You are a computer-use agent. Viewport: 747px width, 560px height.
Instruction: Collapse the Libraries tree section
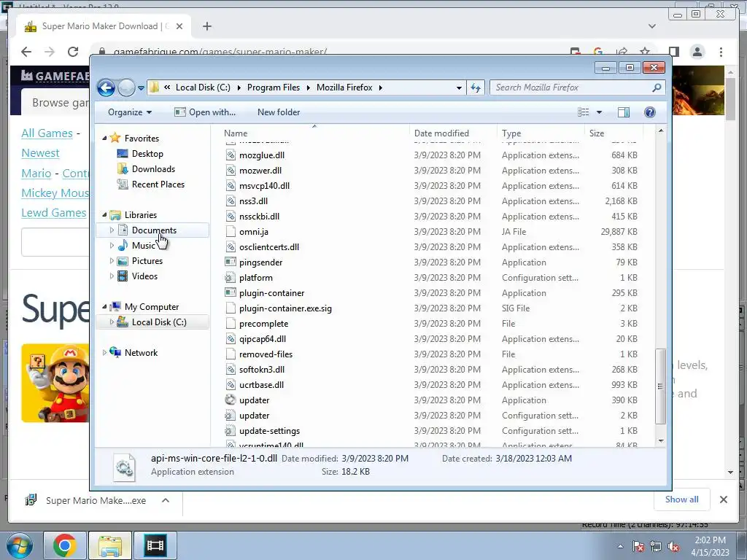105,215
